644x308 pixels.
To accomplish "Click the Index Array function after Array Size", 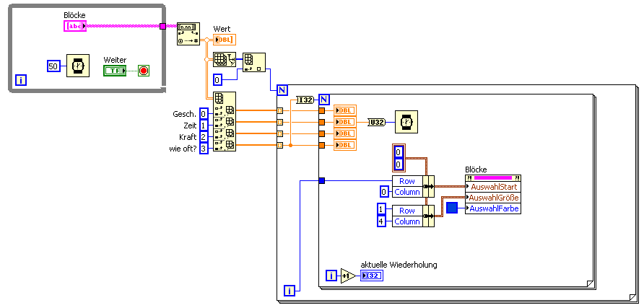I will (x=254, y=62).
